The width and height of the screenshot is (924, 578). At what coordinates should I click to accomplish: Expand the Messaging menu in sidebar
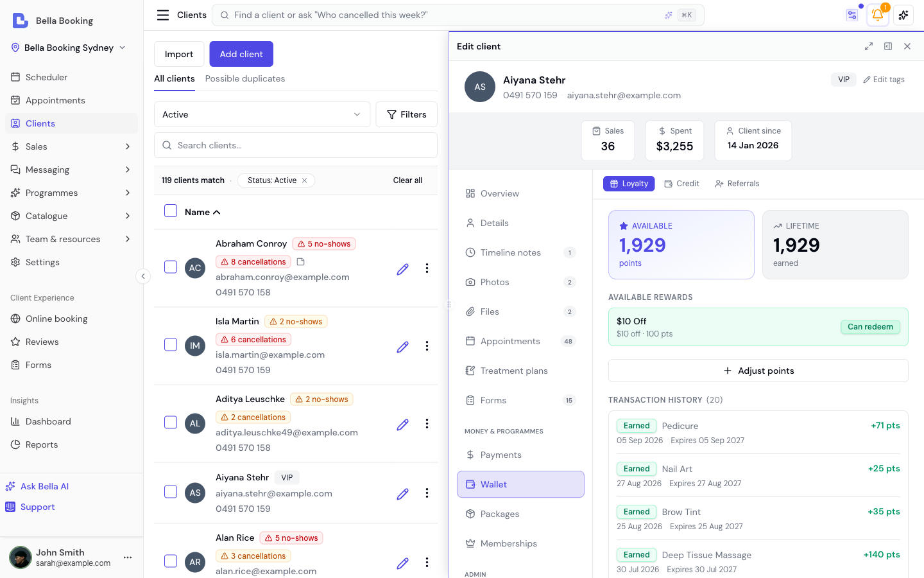coord(71,170)
